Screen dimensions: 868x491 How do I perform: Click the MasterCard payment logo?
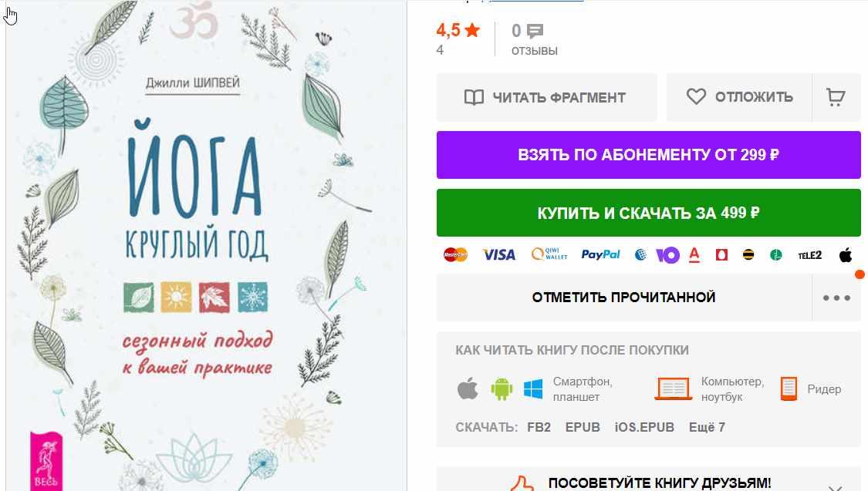pos(455,254)
